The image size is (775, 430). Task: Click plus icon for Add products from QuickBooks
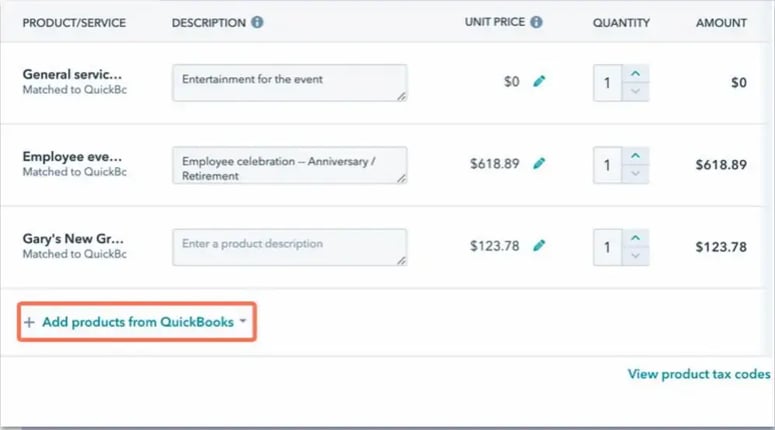coord(29,322)
